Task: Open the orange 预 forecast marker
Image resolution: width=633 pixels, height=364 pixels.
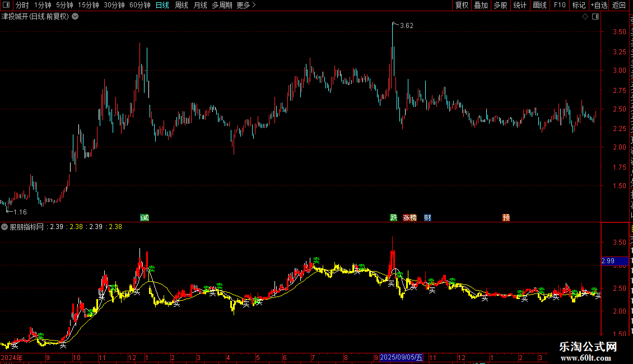Action: pos(506,217)
